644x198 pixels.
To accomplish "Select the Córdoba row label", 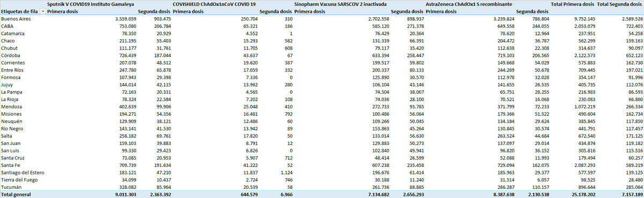I will [x=11, y=55].
